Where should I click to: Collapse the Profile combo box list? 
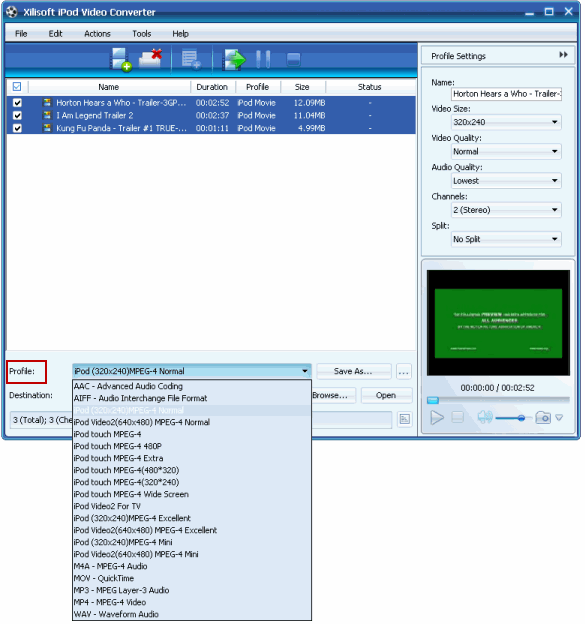(x=305, y=371)
